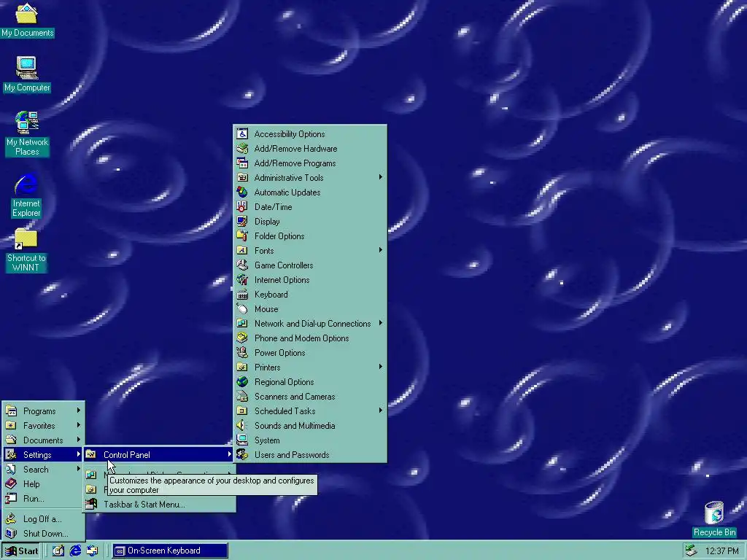Click the Game Controllers joystick icon
Screen dimensions: 747x560
(242, 265)
